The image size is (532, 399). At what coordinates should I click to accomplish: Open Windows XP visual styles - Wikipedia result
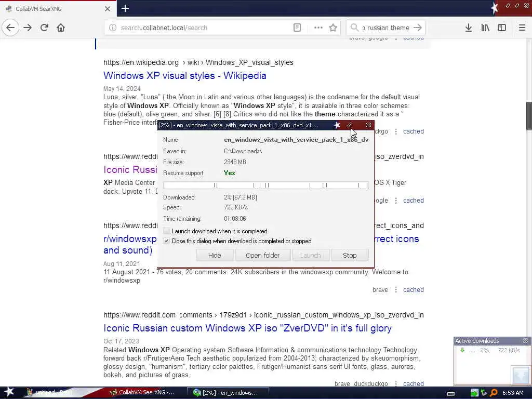tap(184, 75)
